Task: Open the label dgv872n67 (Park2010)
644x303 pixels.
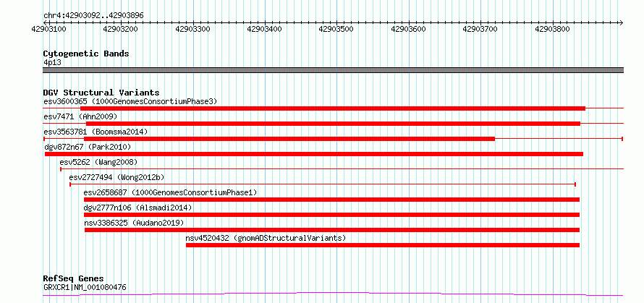Action: [88, 147]
